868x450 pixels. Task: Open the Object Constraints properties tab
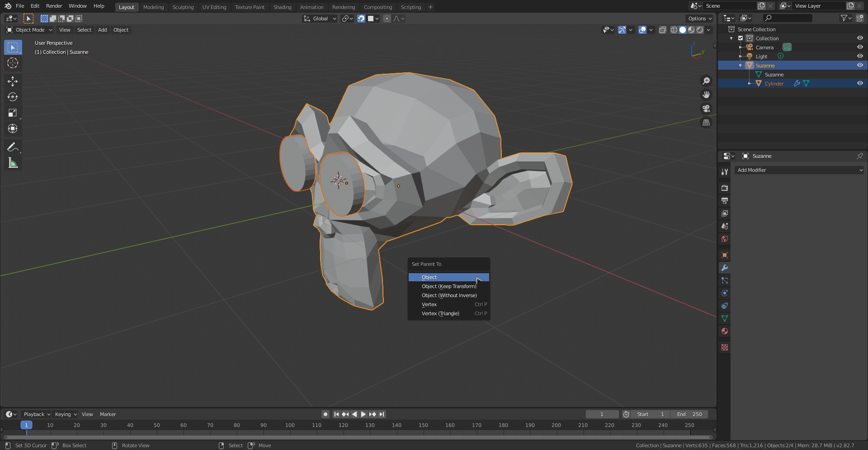tap(725, 306)
